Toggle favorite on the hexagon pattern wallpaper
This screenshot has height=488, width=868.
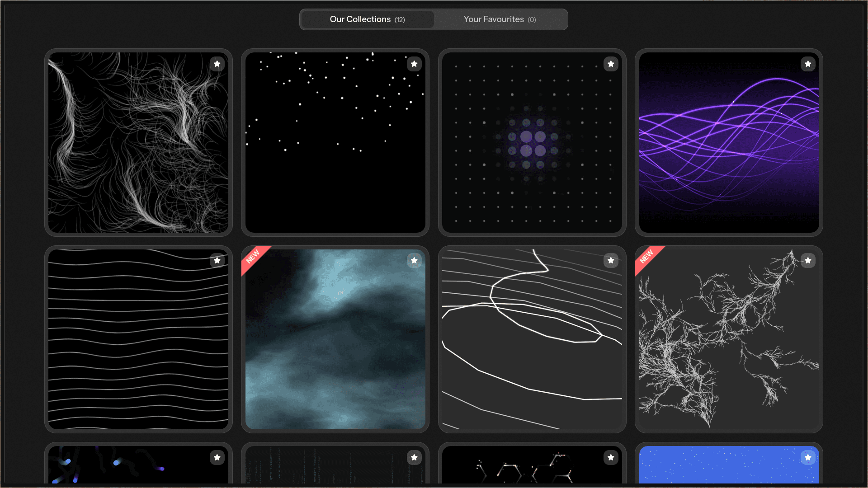point(611,457)
